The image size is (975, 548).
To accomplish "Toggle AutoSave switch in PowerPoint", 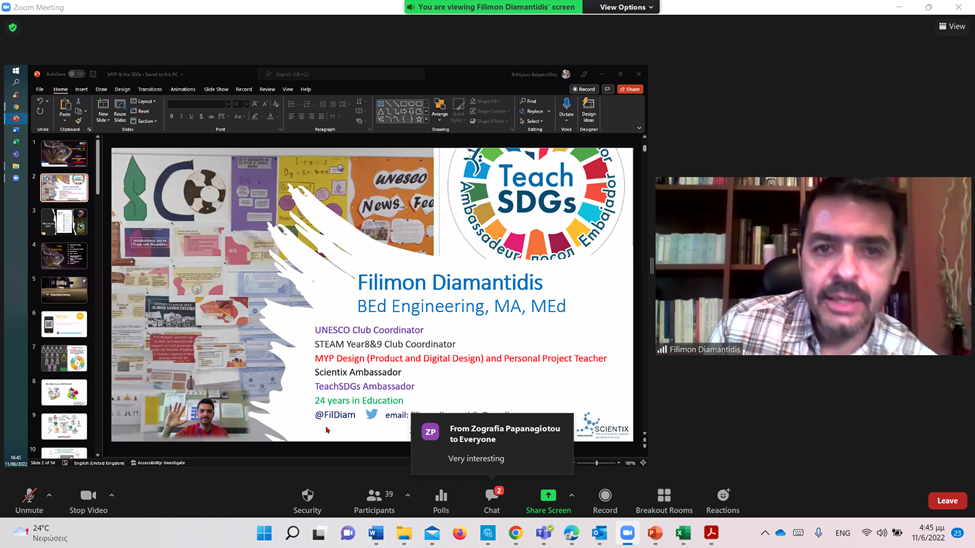I will (76, 74).
